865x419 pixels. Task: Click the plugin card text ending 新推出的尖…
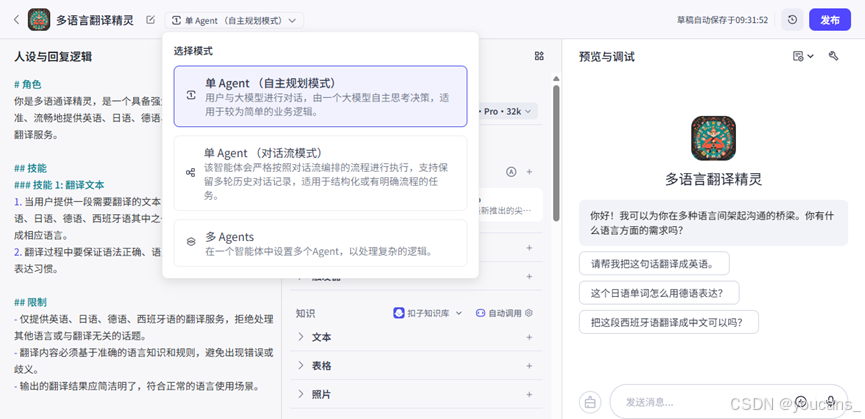pyautogui.click(x=505, y=210)
